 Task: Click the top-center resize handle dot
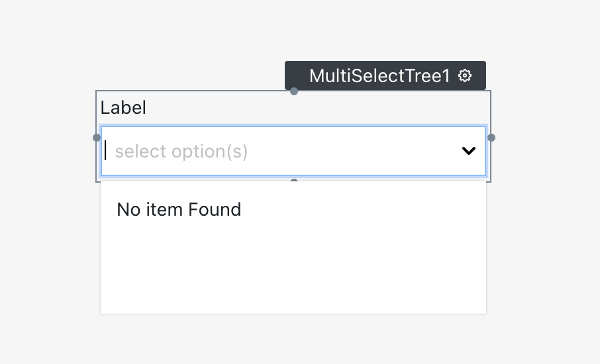[294, 91]
